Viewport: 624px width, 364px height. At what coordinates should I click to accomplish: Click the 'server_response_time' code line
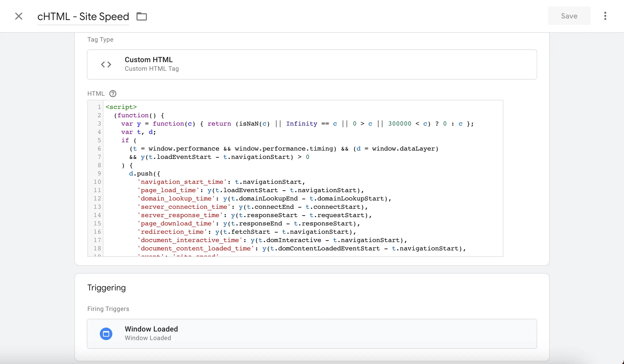click(255, 215)
